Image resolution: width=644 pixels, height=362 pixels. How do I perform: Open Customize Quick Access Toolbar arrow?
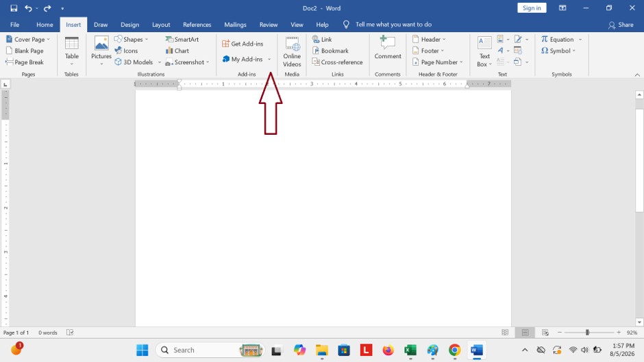click(62, 9)
